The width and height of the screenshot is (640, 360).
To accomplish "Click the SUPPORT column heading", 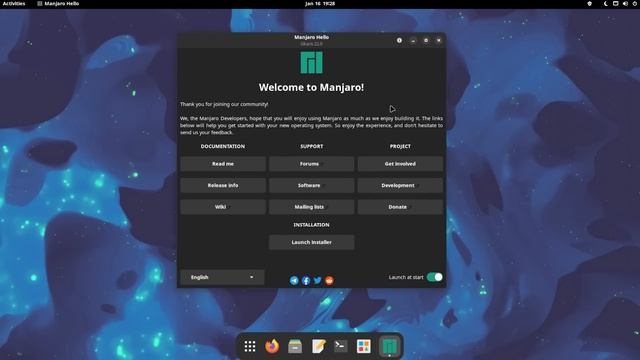I will pos(311,146).
